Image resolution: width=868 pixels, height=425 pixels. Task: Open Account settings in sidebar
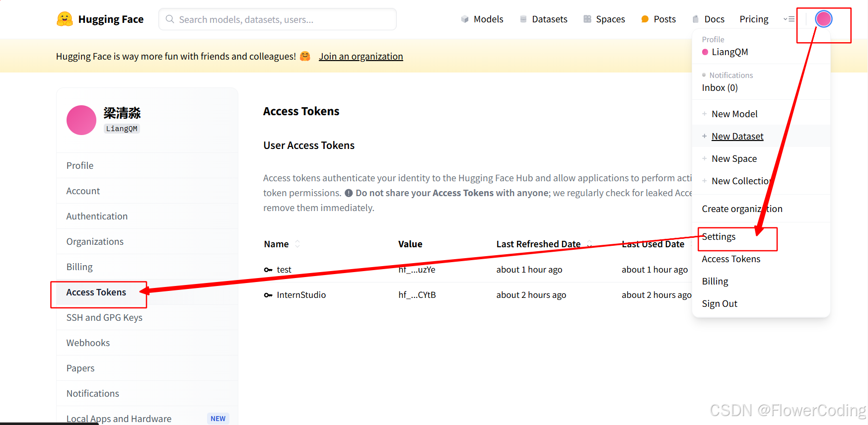(147, 191)
